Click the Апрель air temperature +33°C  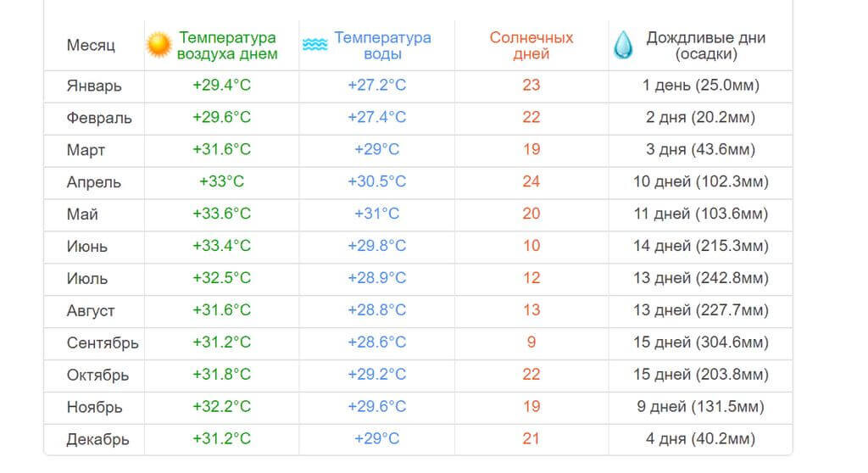(221, 181)
